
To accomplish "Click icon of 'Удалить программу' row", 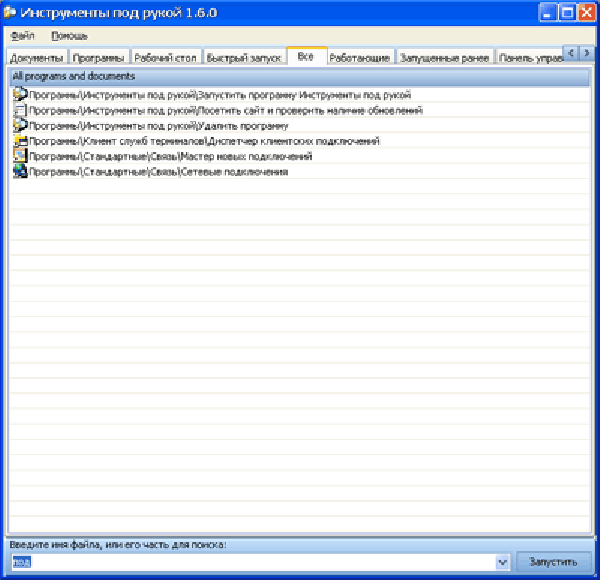I will [20, 125].
